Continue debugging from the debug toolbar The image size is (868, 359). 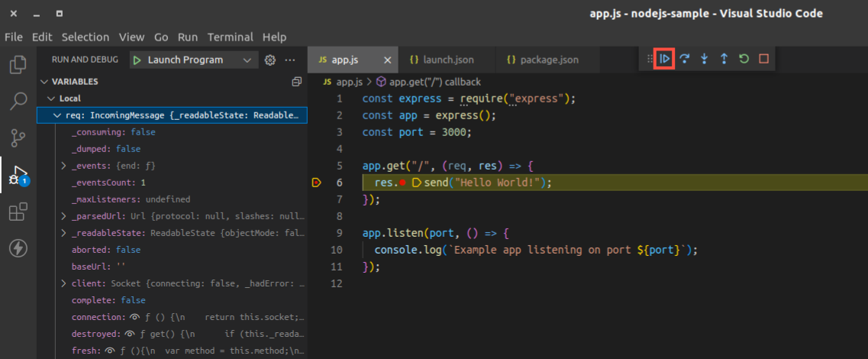(664, 58)
